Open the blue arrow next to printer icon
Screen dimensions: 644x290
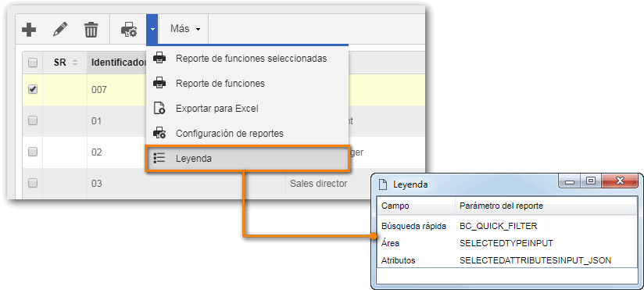point(152,30)
